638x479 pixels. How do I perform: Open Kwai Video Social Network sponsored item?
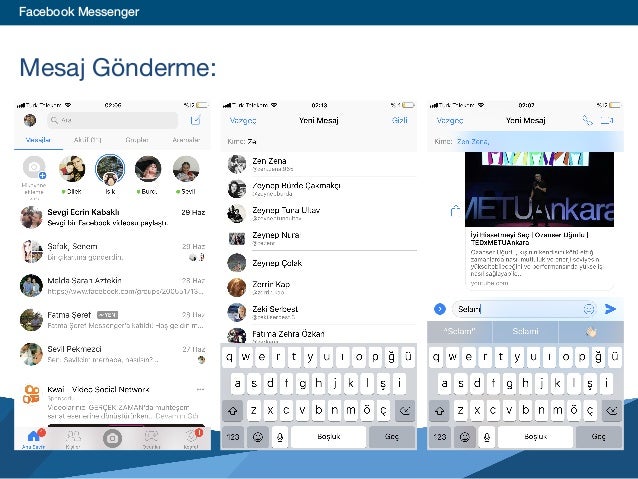tap(112, 402)
